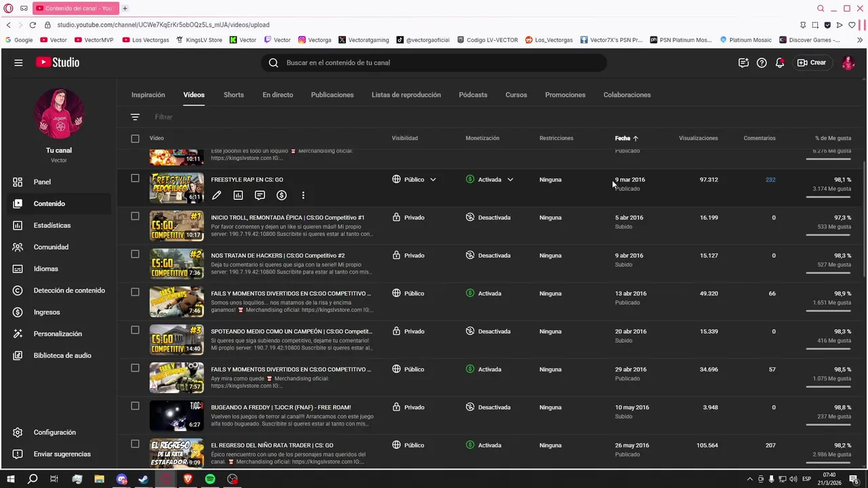
Task: Open comments icon for FREESTYLE RAP video
Action: pos(260,195)
